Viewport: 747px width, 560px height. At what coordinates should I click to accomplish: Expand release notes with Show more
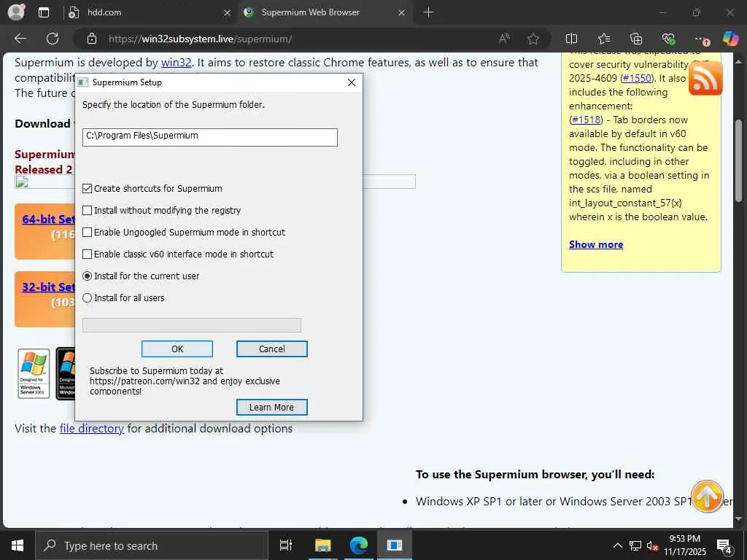(596, 245)
